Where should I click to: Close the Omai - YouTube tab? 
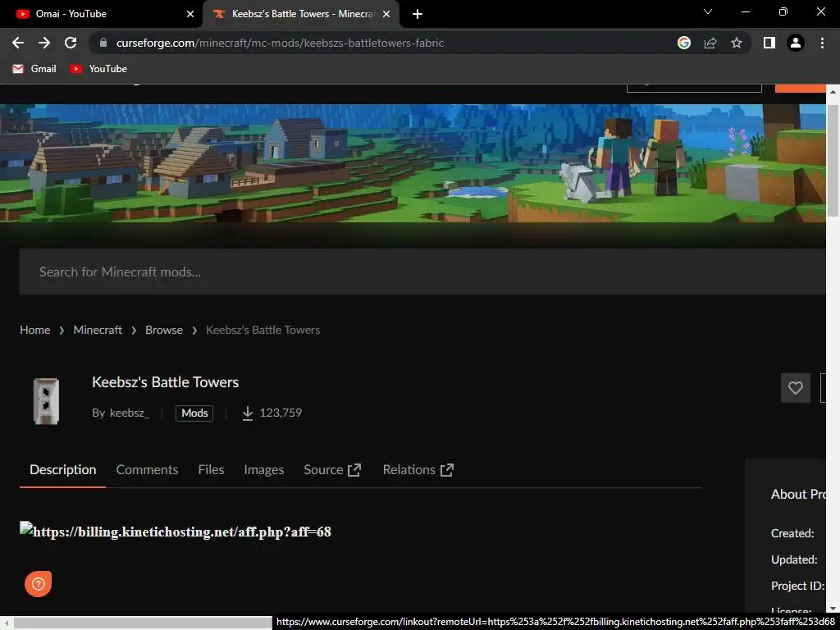click(190, 14)
